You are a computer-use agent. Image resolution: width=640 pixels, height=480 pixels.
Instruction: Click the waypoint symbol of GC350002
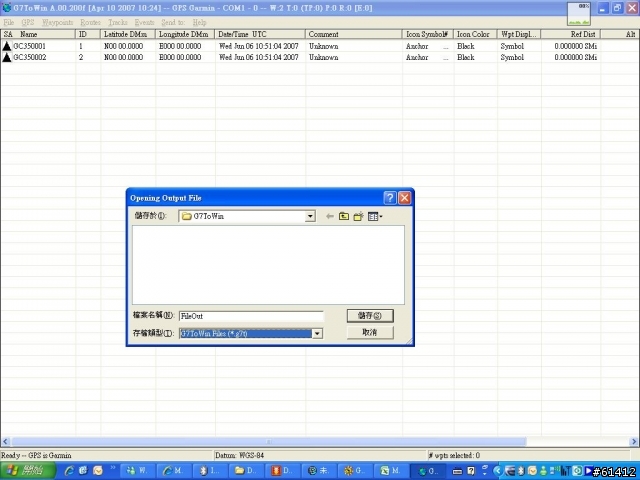pyautogui.click(x=7, y=57)
